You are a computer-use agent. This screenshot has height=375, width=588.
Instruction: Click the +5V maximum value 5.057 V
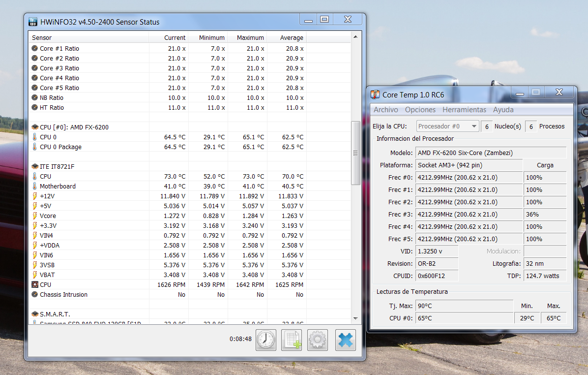(253, 206)
